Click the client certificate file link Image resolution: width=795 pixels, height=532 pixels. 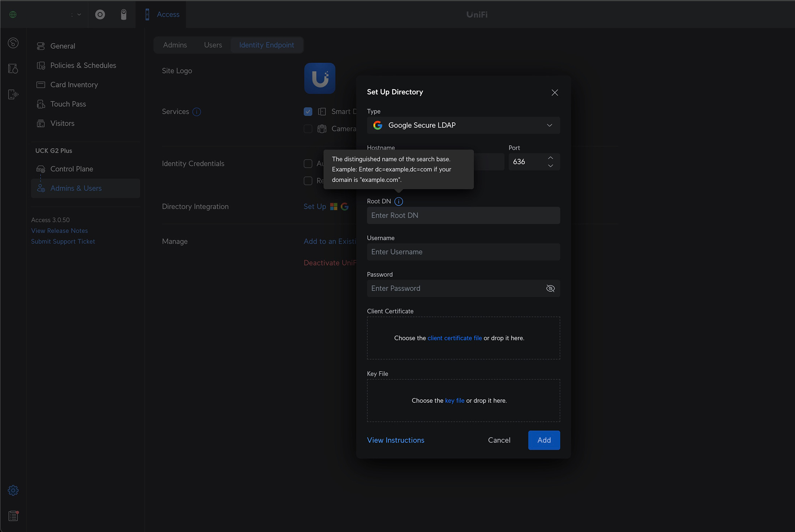[455, 338]
